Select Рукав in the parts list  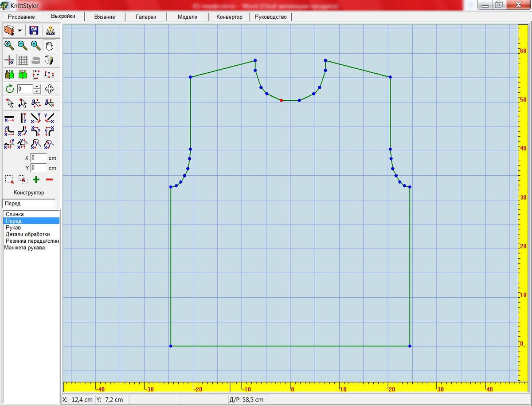[31, 228]
